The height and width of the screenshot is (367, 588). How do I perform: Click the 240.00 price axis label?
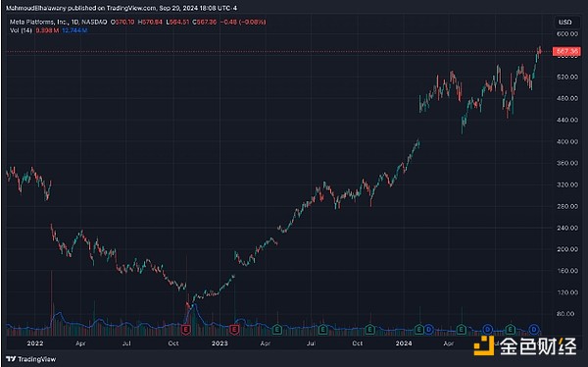click(x=567, y=228)
